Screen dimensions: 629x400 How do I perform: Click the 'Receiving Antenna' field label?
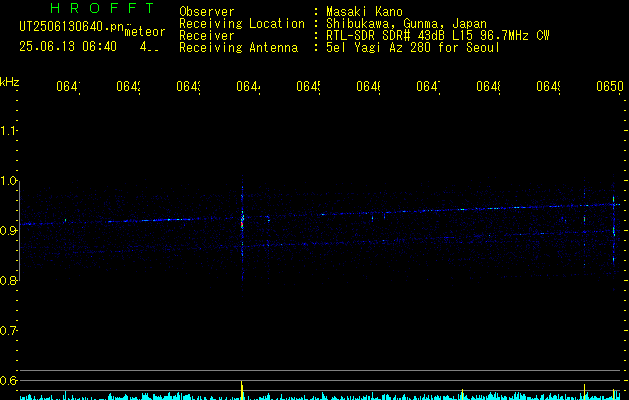(x=238, y=48)
